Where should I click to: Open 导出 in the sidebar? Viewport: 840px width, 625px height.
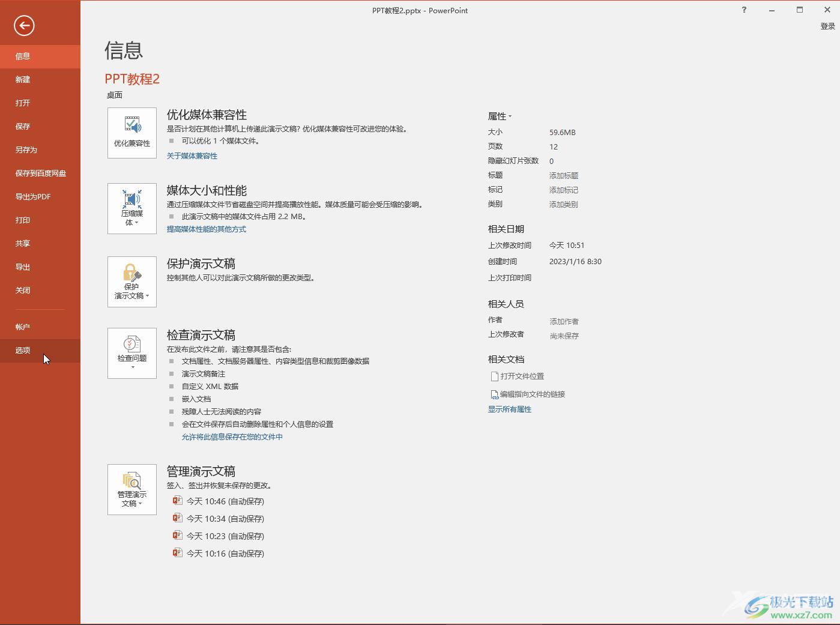tap(40, 267)
